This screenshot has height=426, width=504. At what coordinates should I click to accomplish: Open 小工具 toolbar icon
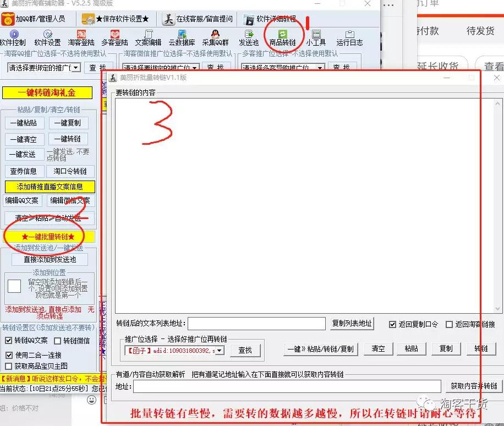(x=316, y=38)
